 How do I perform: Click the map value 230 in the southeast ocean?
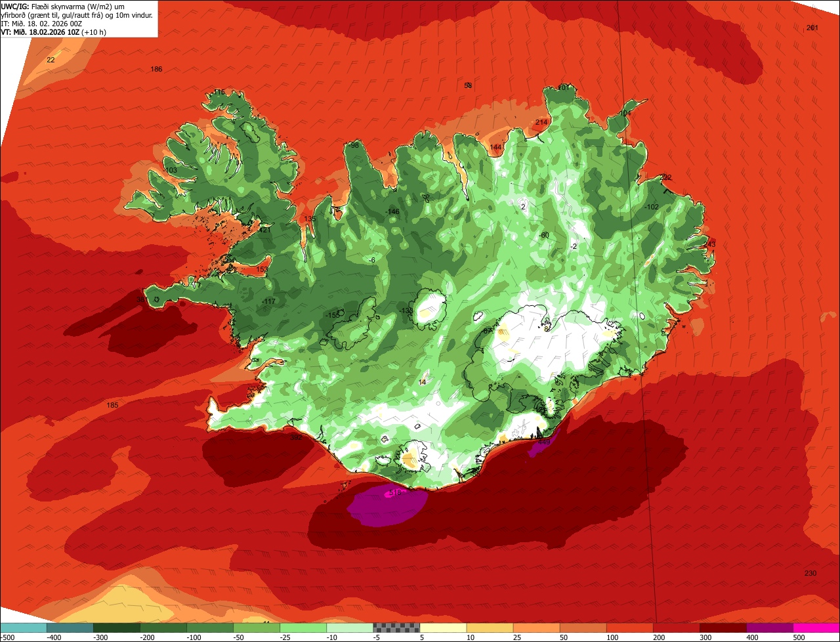pos(810,573)
